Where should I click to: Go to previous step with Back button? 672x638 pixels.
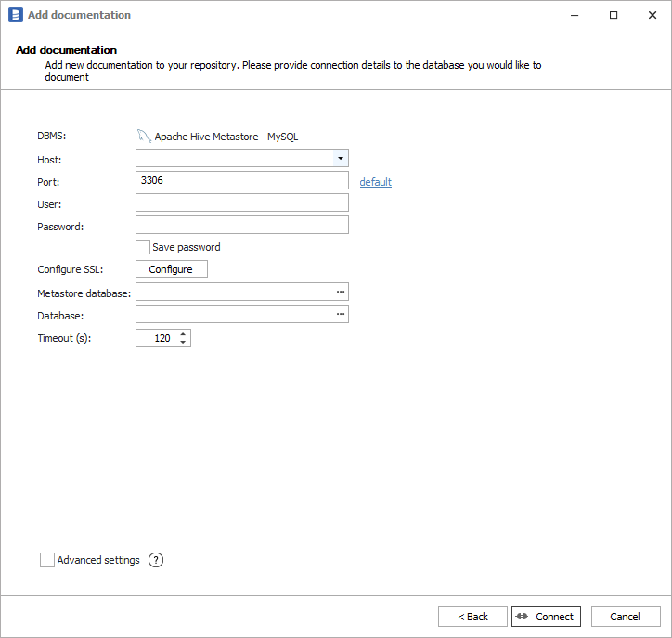472,617
